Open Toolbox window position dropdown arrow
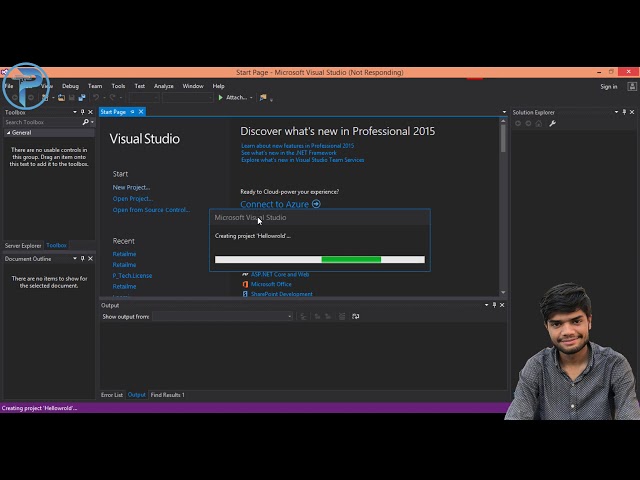The image size is (640, 480). coord(75,112)
